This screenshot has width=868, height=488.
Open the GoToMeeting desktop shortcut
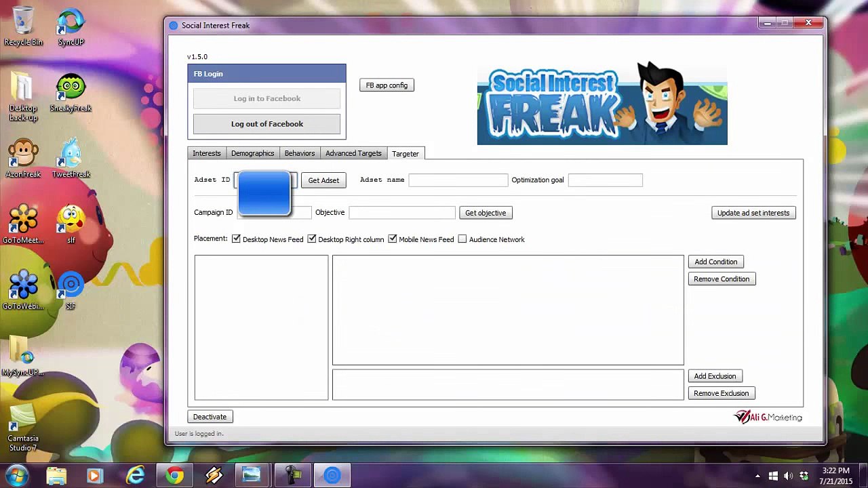[x=23, y=225]
